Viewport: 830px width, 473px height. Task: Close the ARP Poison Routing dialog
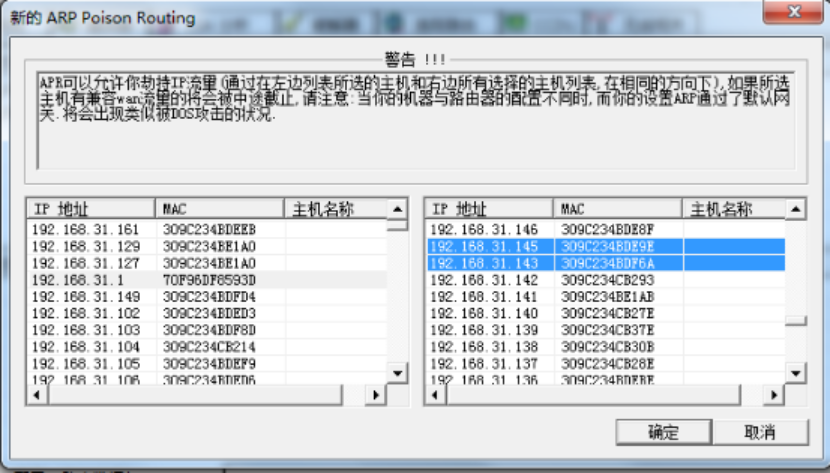793,12
